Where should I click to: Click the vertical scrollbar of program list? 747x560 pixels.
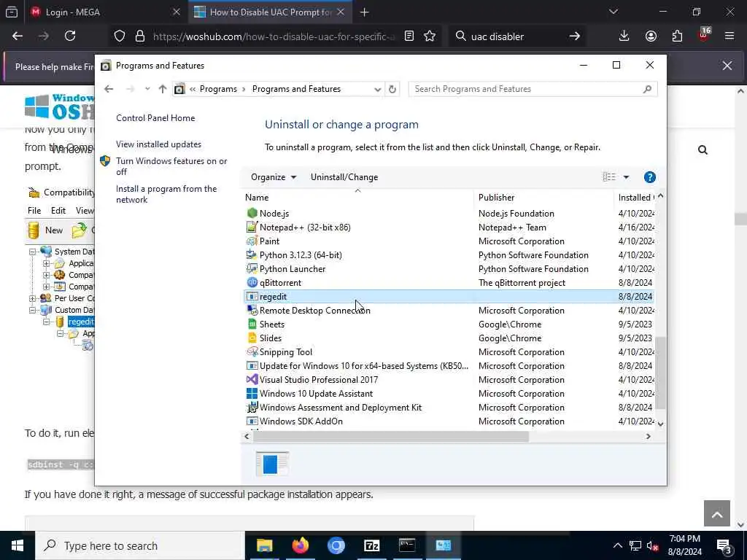click(660, 373)
